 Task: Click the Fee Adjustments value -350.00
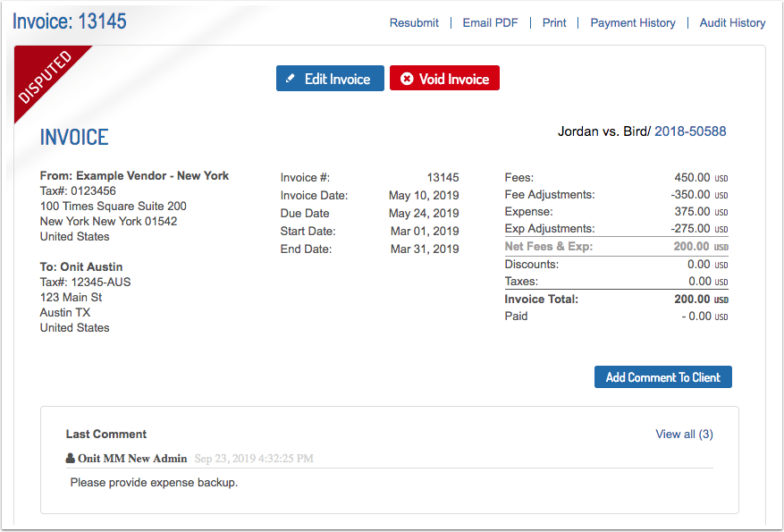[x=690, y=195]
